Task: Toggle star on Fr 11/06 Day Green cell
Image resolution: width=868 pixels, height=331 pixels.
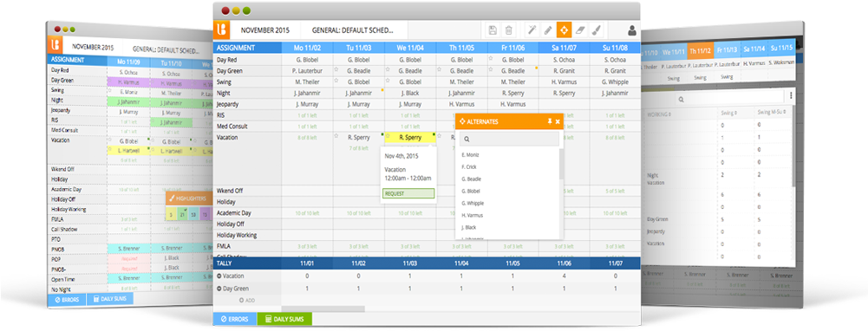Action: click(x=491, y=69)
